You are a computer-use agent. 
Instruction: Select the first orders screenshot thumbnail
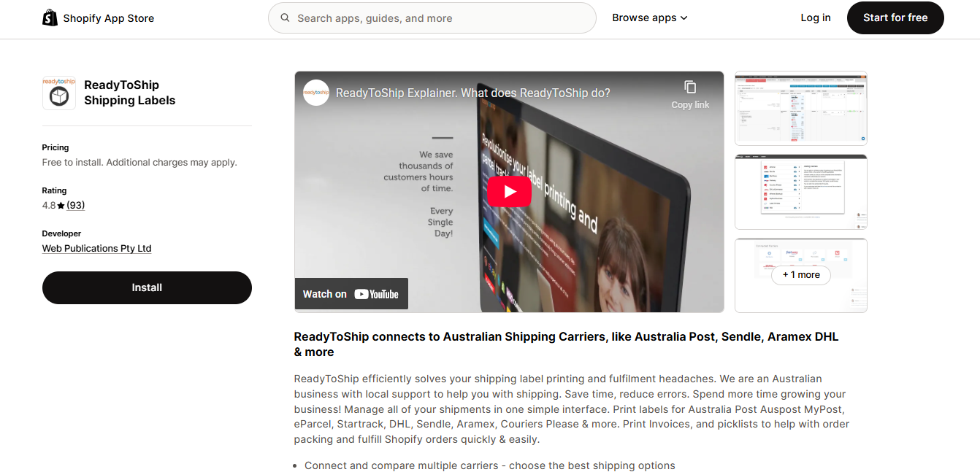(800, 108)
